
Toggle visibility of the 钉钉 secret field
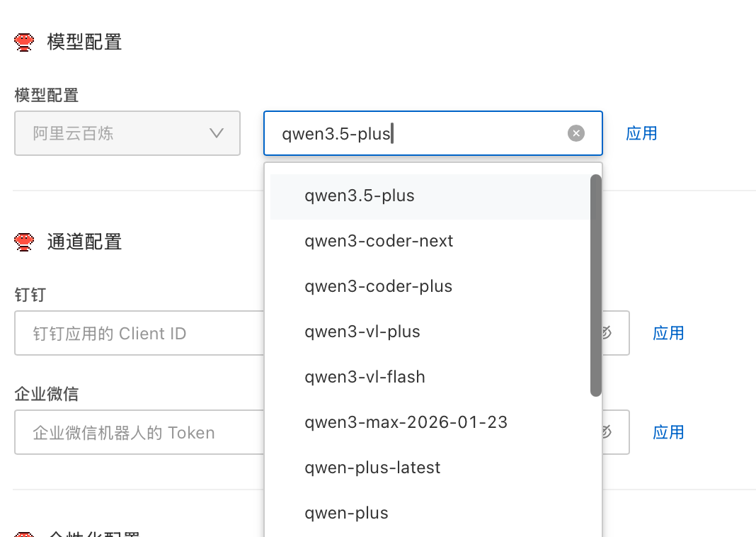(x=607, y=333)
